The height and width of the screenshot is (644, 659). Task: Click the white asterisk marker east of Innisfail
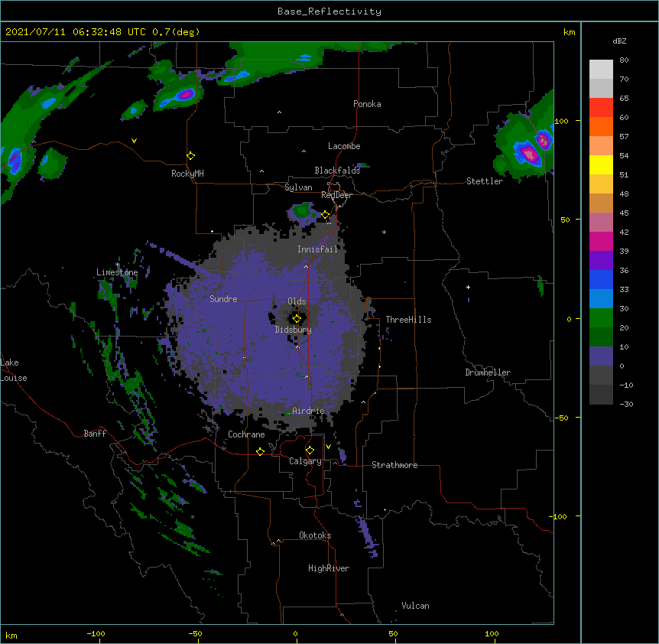click(x=384, y=232)
